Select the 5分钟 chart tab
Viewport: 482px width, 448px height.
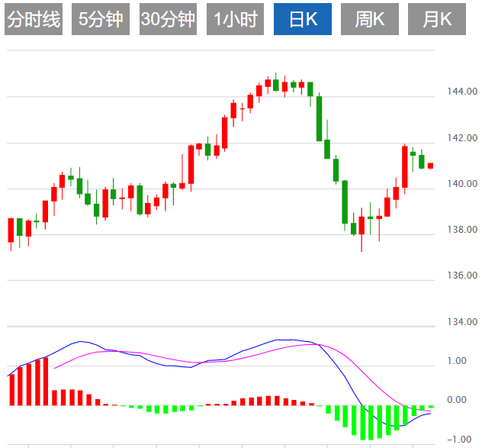(x=101, y=20)
